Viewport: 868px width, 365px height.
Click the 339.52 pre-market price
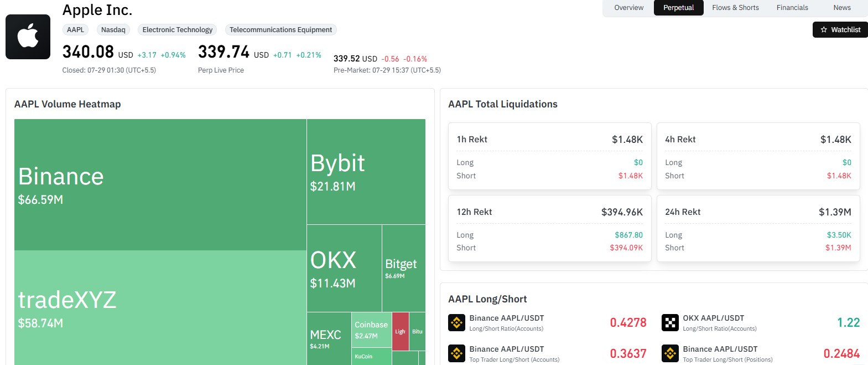coord(347,59)
